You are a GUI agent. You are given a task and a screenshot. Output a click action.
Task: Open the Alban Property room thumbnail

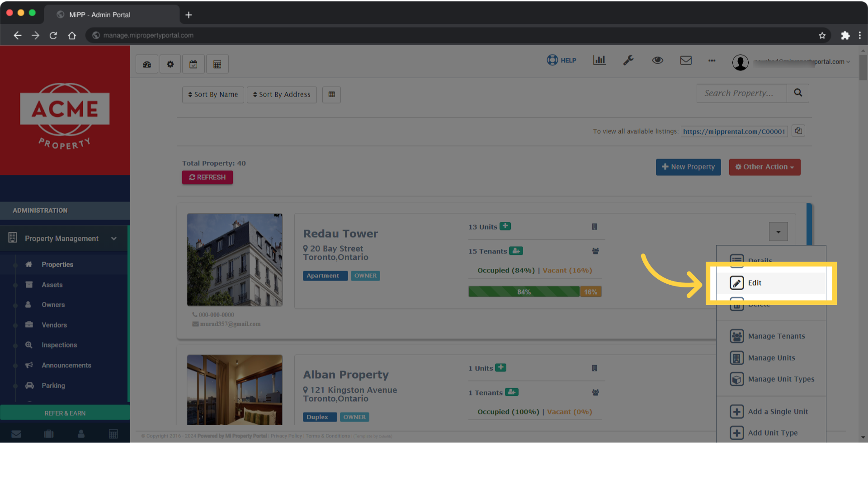(x=235, y=389)
